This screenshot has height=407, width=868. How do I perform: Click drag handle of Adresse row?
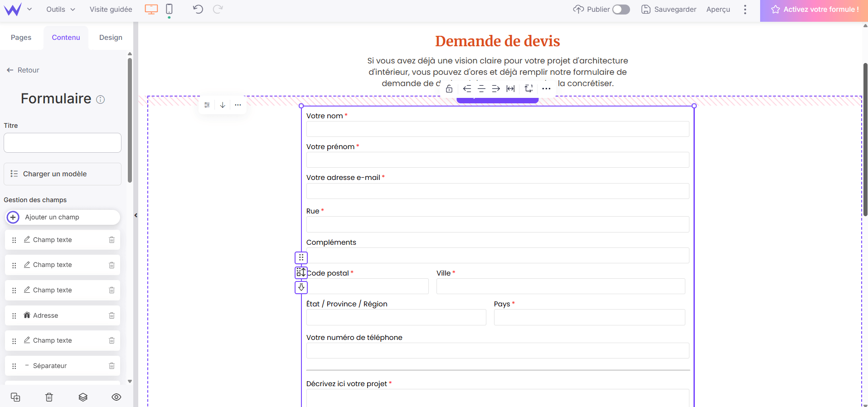point(14,316)
